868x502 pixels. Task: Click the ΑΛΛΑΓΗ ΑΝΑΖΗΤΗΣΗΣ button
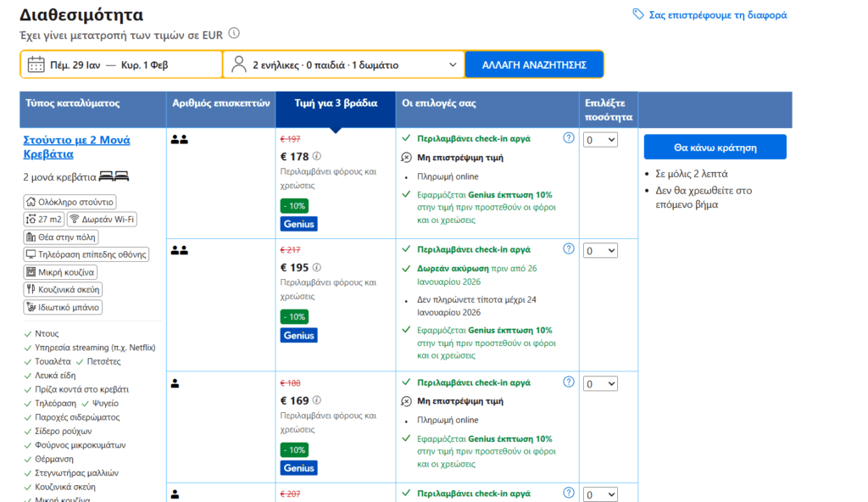[534, 64]
